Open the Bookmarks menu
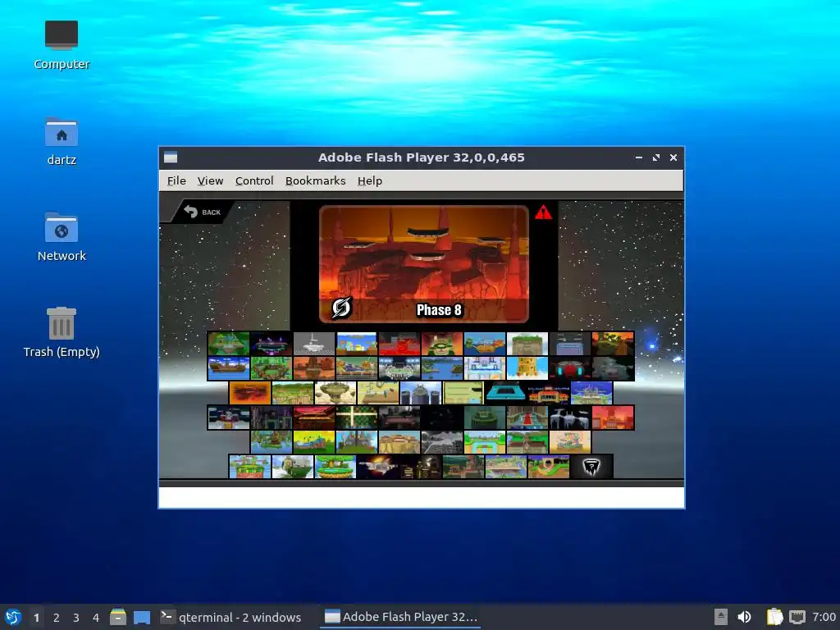840x630 pixels. click(315, 181)
